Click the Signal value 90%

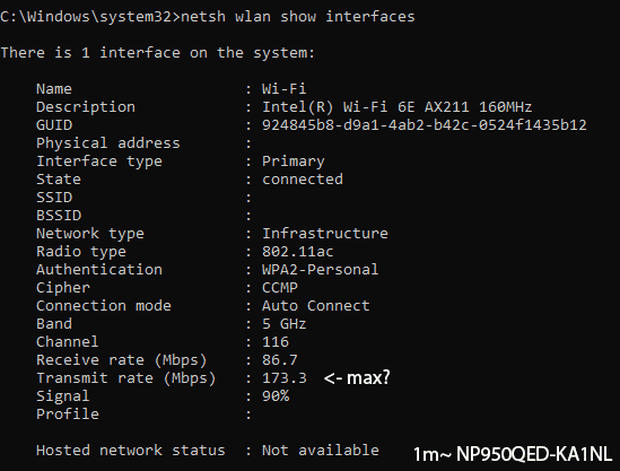275,396
